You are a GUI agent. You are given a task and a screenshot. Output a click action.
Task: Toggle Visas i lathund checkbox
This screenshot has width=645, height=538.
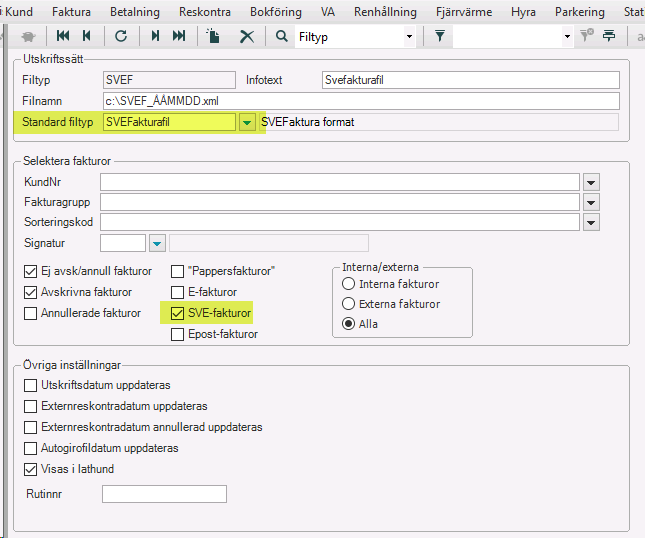pyautogui.click(x=31, y=469)
